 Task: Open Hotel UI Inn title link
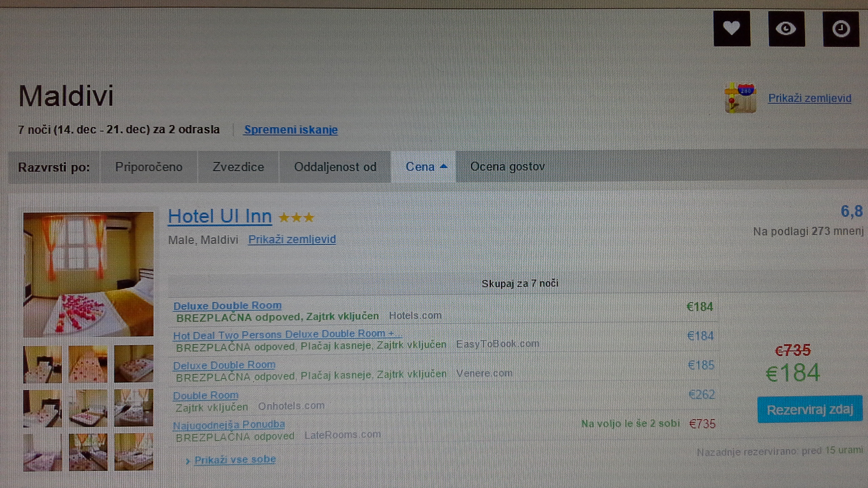(220, 216)
